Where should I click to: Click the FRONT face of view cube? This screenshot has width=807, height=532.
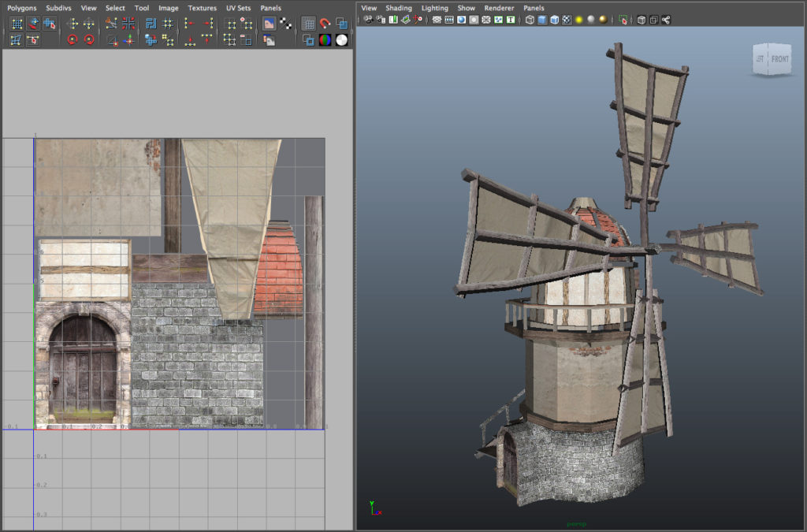[779, 59]
